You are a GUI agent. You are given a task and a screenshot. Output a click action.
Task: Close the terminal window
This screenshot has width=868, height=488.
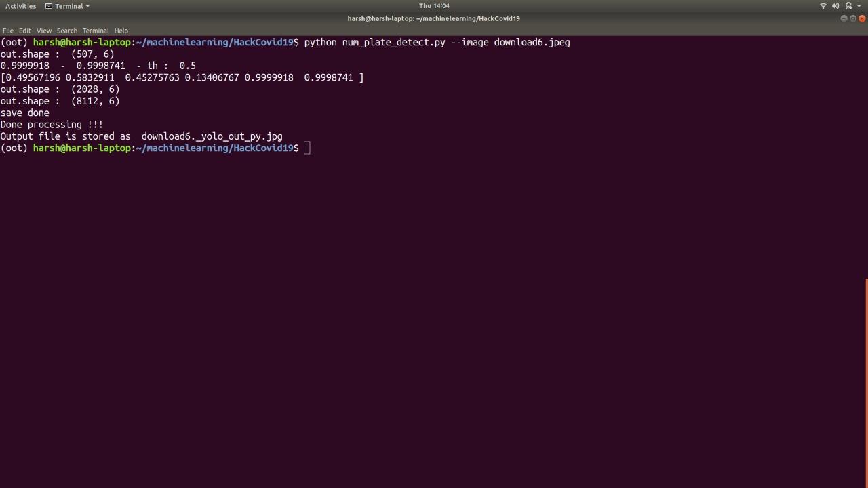(862, 18)
